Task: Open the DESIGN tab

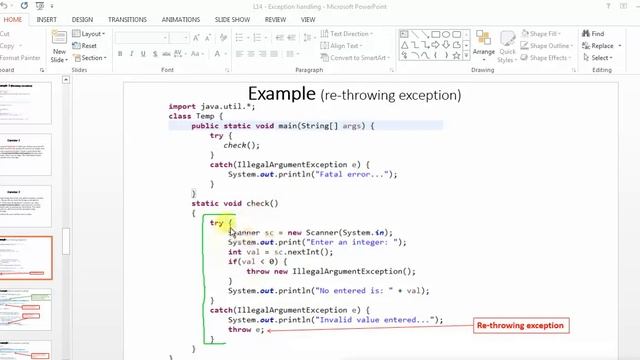Action: click(x=82, y=20)
